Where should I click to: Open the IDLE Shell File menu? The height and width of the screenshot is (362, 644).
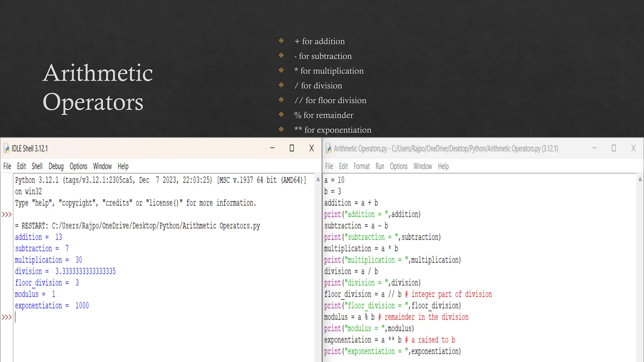click(x=7, y=166)
